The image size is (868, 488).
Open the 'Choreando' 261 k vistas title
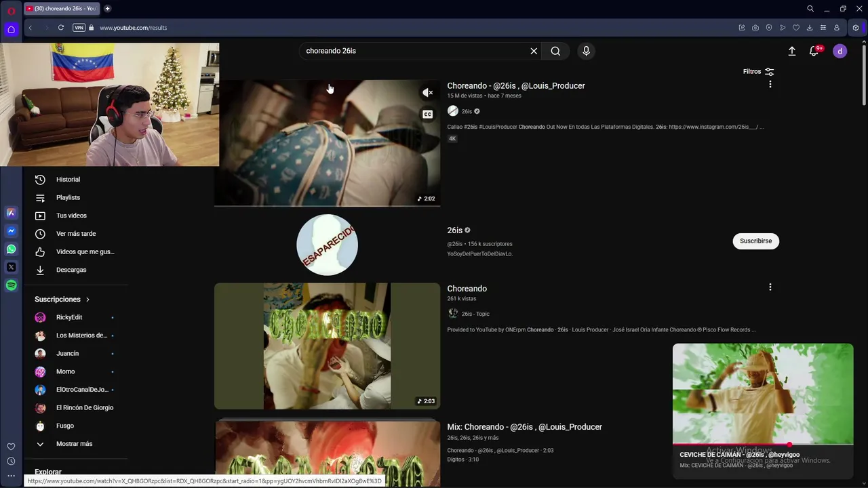click(467, 289)
